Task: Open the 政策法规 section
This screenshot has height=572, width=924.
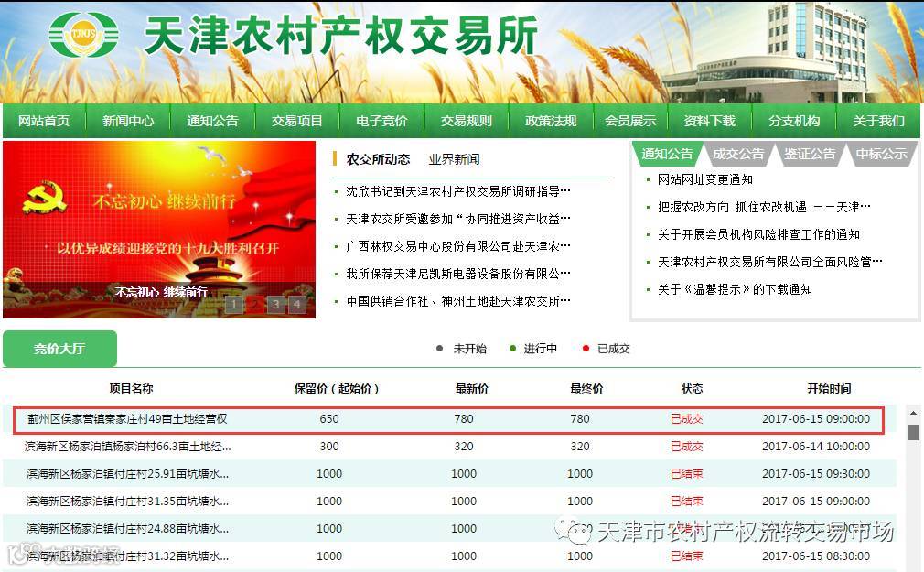Action: click(551, 121)
